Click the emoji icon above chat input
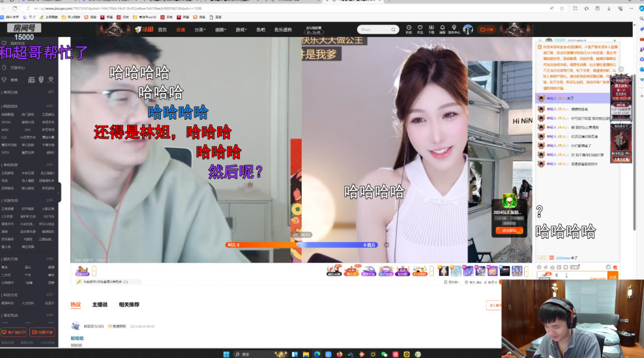Screen dimensions: 644x358 pyautogui.click(x=539, y=267)
